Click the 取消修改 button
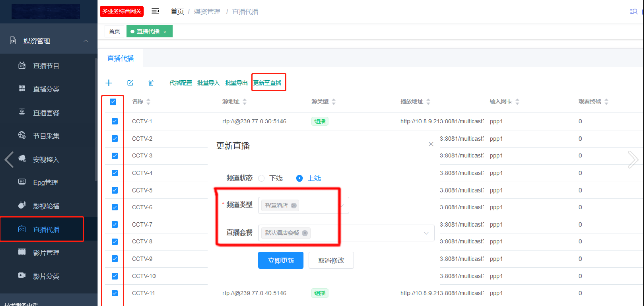This screenshot has height=306, width=644. coord(331,260)
